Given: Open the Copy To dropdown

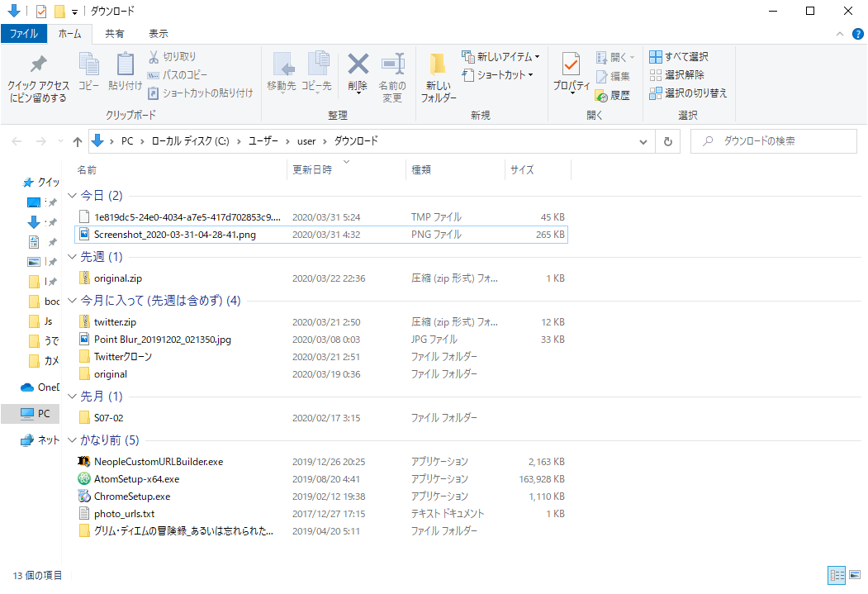Looking at the screenshot, I should [x=316, y=73].
